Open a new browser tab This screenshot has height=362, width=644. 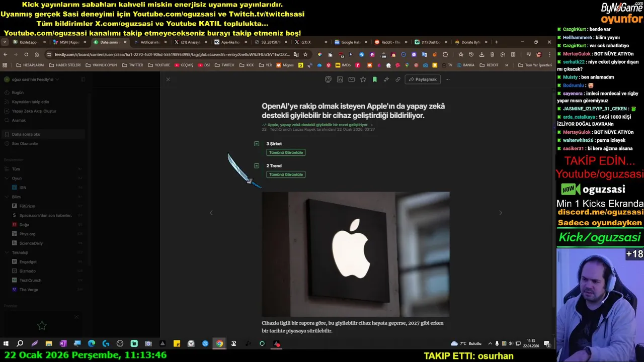(497, 42)
